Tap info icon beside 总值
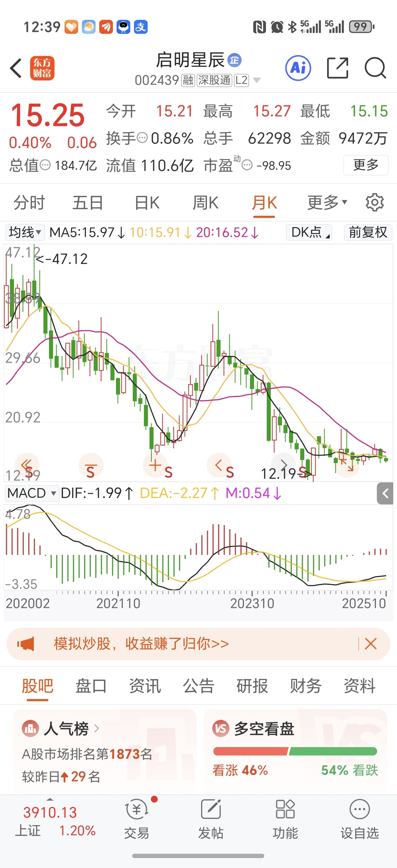This screenshot has width=397, height=868. [45, 165]
